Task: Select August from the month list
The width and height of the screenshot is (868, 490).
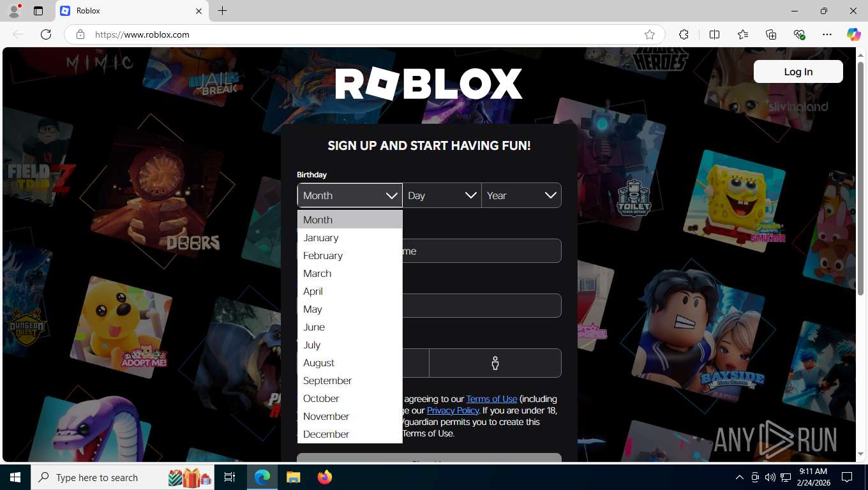Action: click(x=350, y=362)
